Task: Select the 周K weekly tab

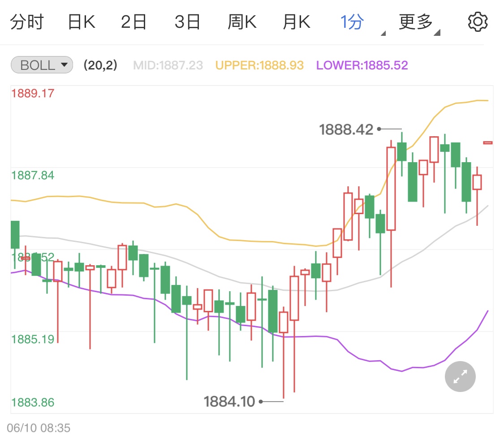Action: pyautogui.click(x=241, y=22)
